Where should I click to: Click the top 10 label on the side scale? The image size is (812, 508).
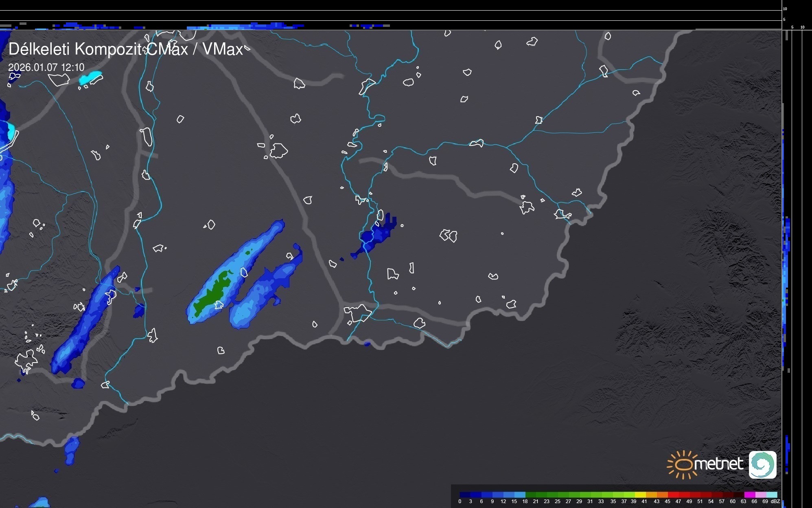pos(785,9)
